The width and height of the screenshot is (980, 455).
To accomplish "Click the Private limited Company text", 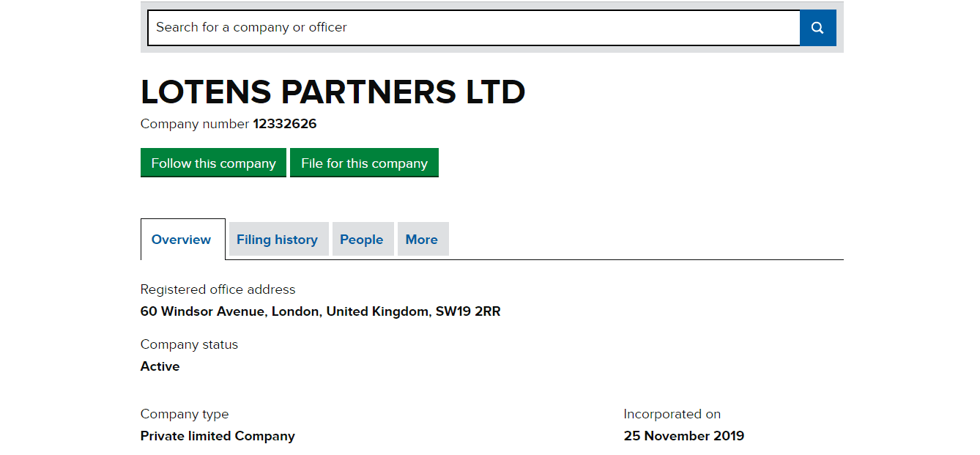I will [x=218, y=436].
